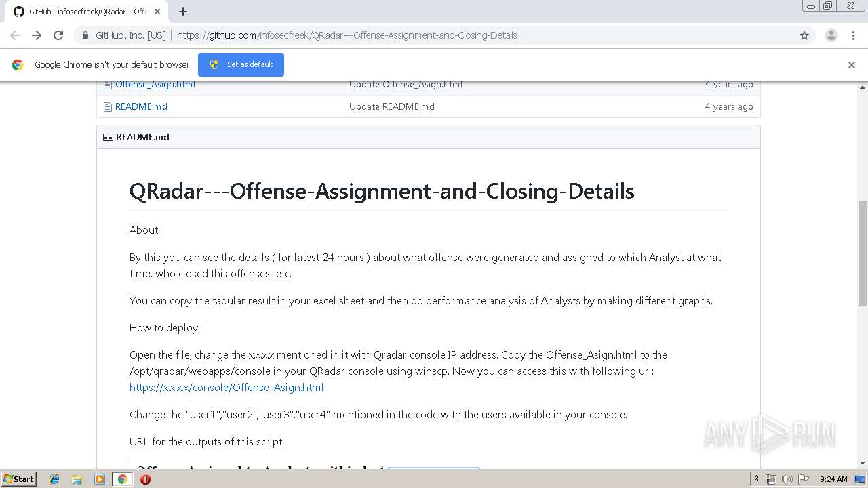This screenshot has width=868, height=488.
Task: Click the Chrome taskbar icon
Action: (122, 479)
